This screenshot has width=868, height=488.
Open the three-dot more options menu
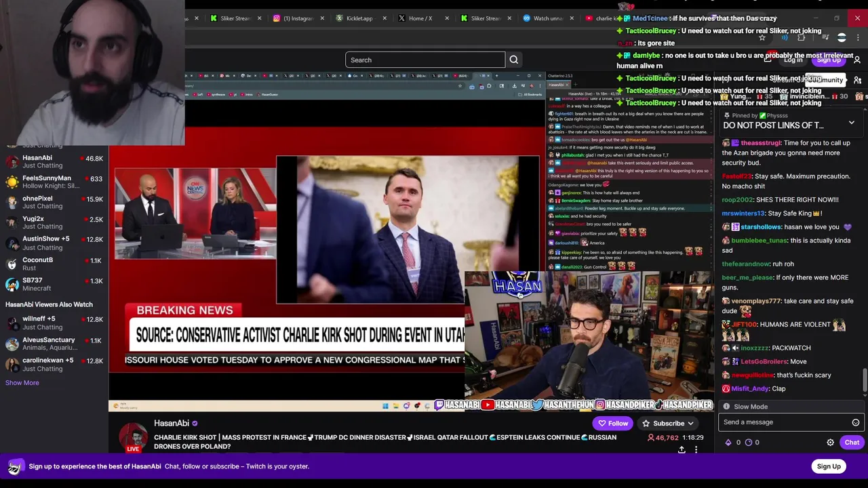696,449
